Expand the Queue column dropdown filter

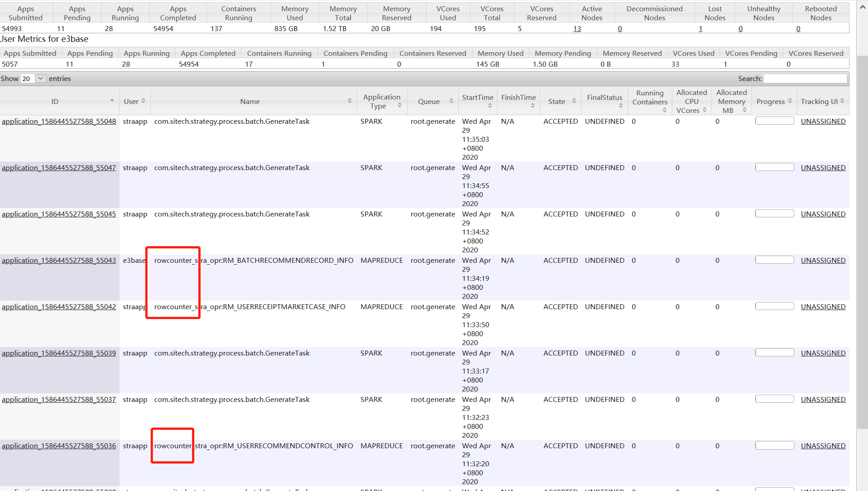click(451, 101)
